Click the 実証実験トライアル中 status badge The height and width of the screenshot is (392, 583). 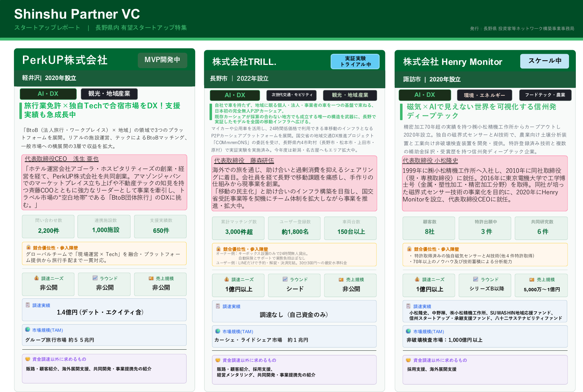(x=355, y=61)
